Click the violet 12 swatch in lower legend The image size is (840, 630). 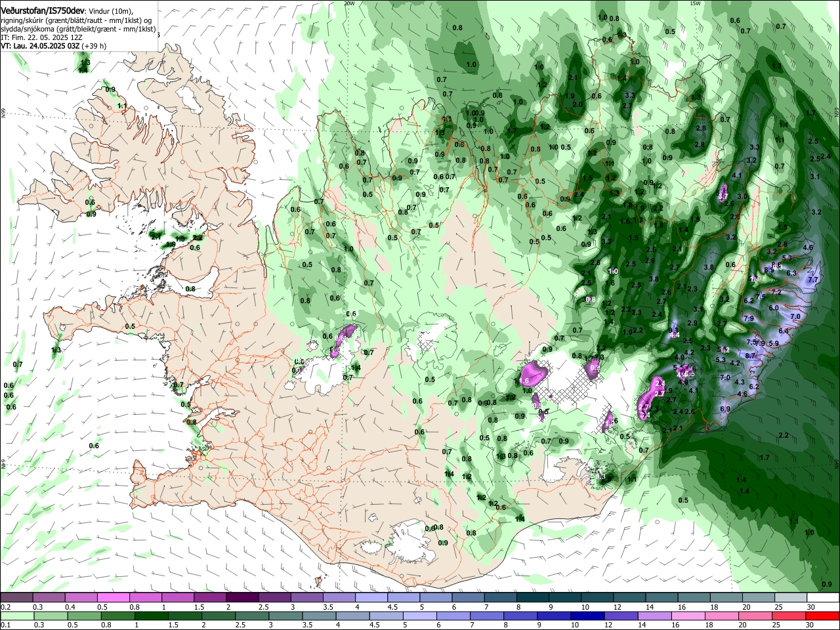[x=621, y=616]
